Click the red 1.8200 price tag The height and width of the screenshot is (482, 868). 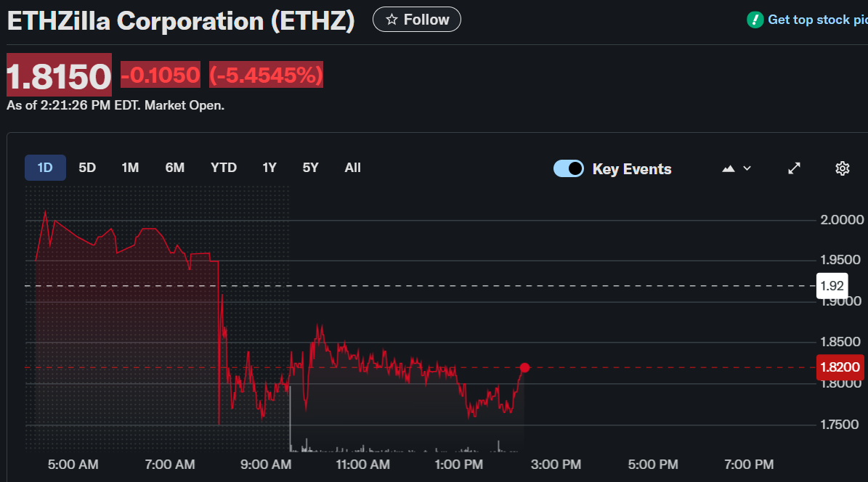tap(840, 367)
